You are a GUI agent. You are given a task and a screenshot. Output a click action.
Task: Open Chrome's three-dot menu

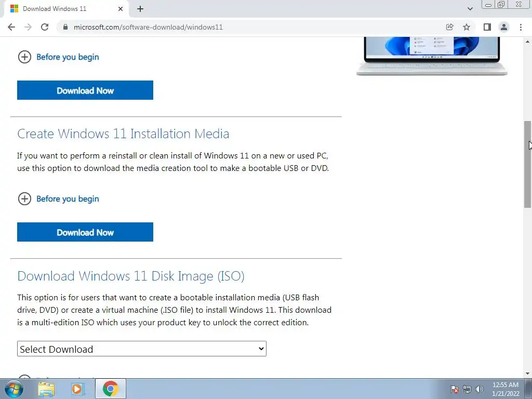click(x=521, y=27)
